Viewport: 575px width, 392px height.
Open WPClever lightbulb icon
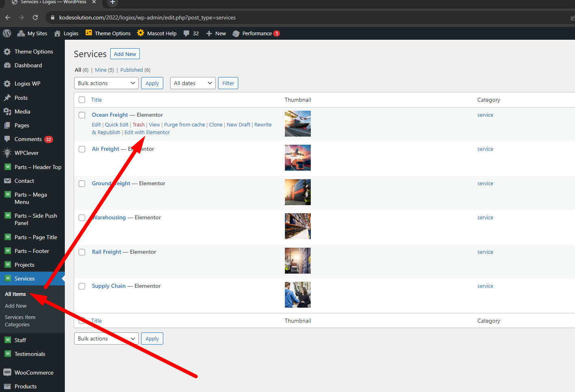[x=7, y=153]
